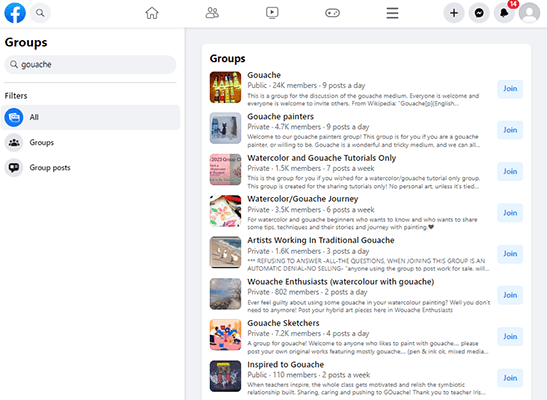Open the Gouache painters title link
Viewport: 547px width, 400px height.
280,116
